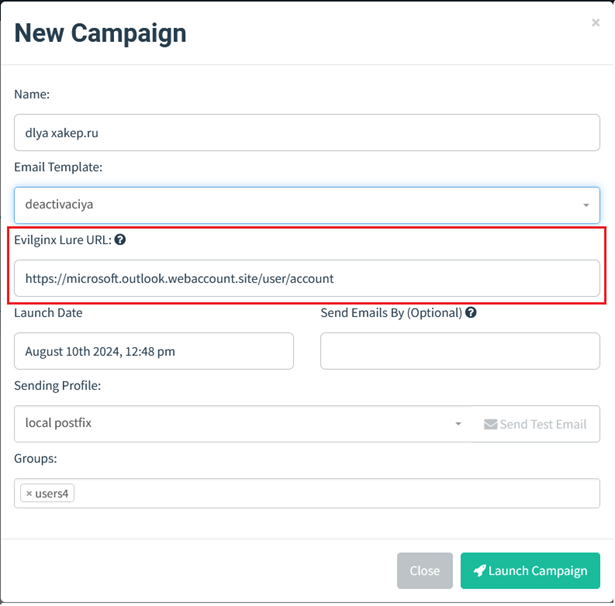615x606 pixels.
Task: Open the Email Template dropdown arrow
Action: point(586,205)
